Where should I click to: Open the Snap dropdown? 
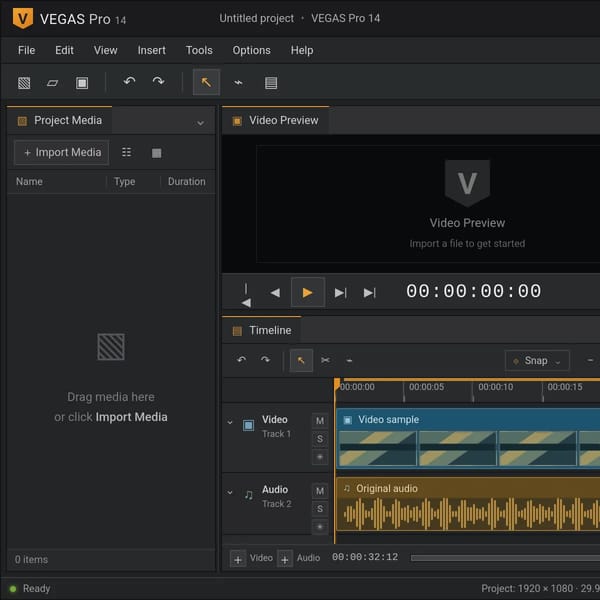pos(537,360)
